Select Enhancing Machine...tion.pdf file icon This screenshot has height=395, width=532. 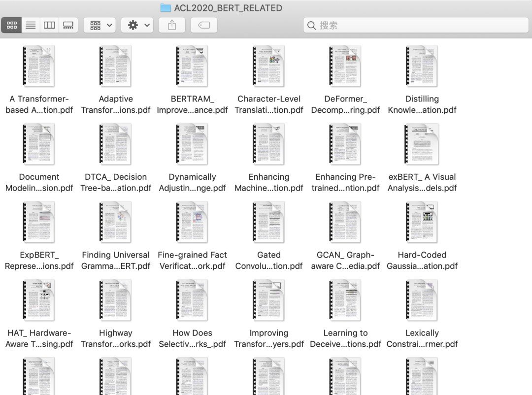coord(269,144)
